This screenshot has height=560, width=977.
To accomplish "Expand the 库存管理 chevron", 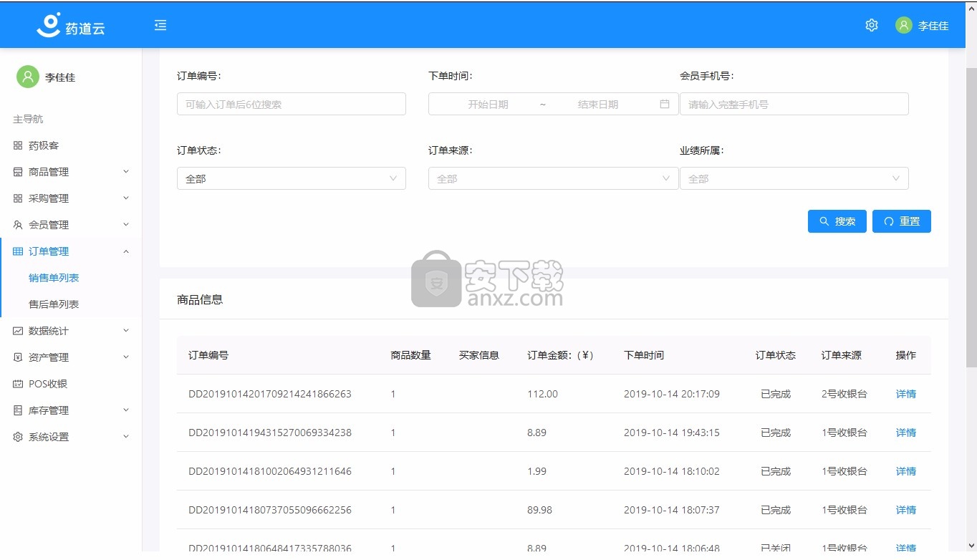I will 126,410.
